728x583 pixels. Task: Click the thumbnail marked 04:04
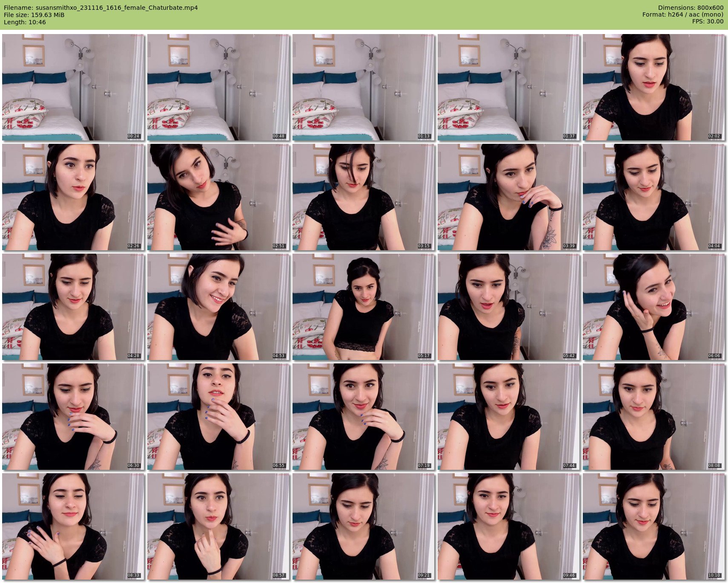pyautogui.click(x=654, y=197)
